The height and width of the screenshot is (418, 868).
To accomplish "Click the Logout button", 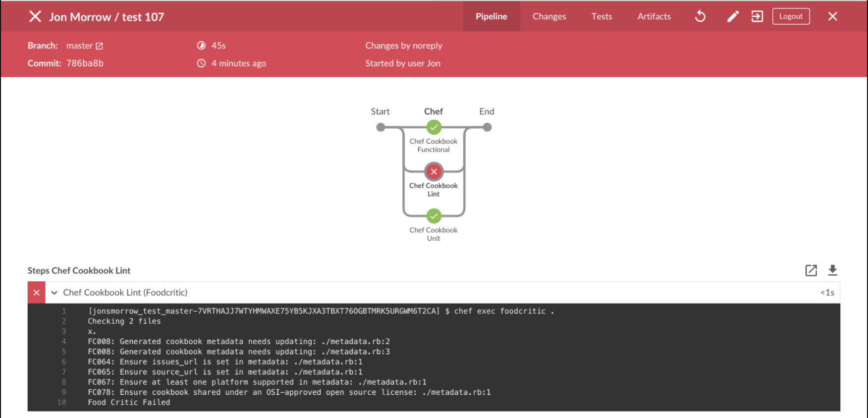I will pyautogui.click(x=791, y=16).
